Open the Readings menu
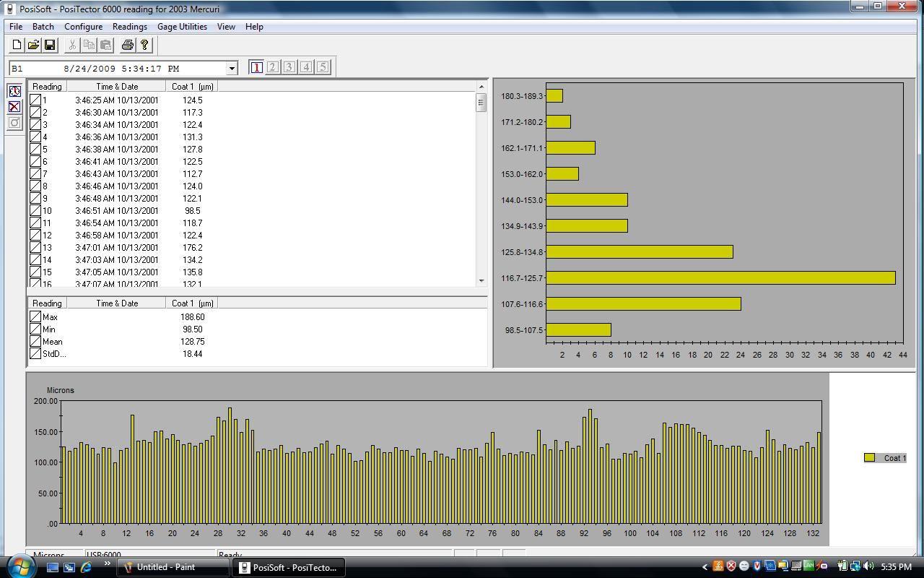The width and height of the screenshot is (924, 578). click(x=130, y=27)
